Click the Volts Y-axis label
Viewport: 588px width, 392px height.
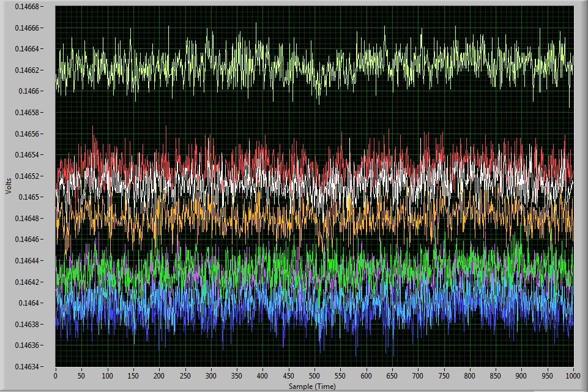(9, 187)
